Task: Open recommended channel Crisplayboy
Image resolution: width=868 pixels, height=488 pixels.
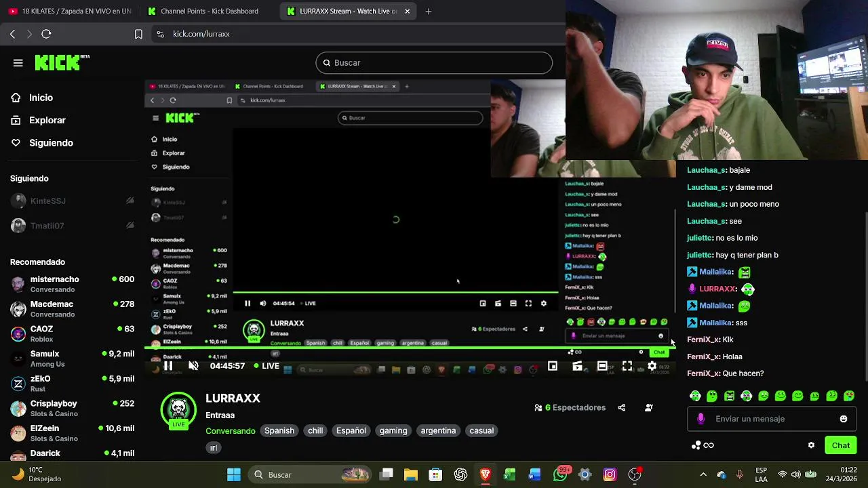Action: click(71, 408)
